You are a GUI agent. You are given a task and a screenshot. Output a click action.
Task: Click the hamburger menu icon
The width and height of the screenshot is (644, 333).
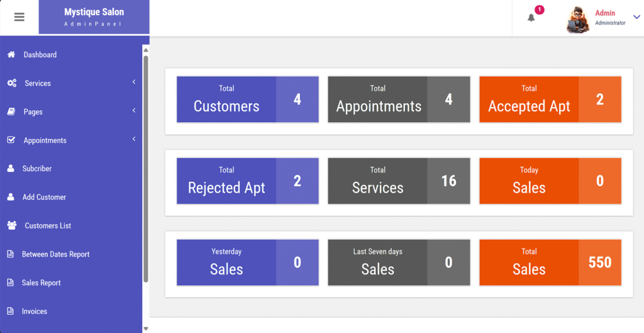(x=19, y=17)
